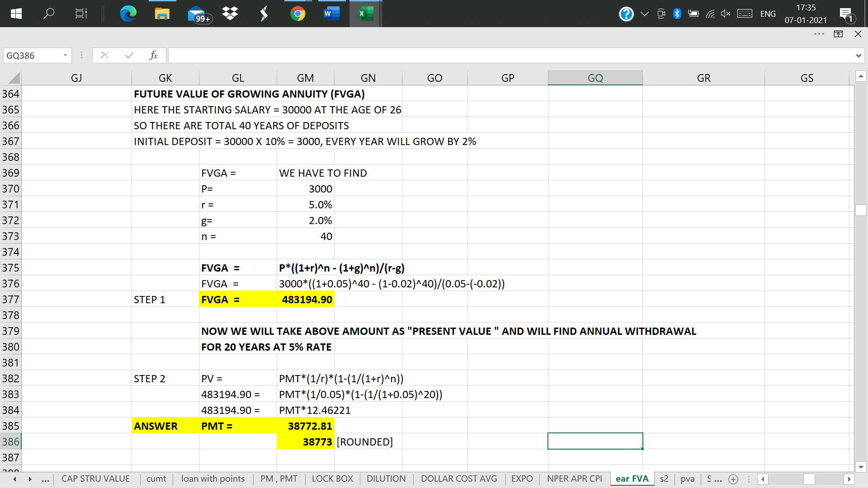Click inside the formula bar input

coord(511,55)
